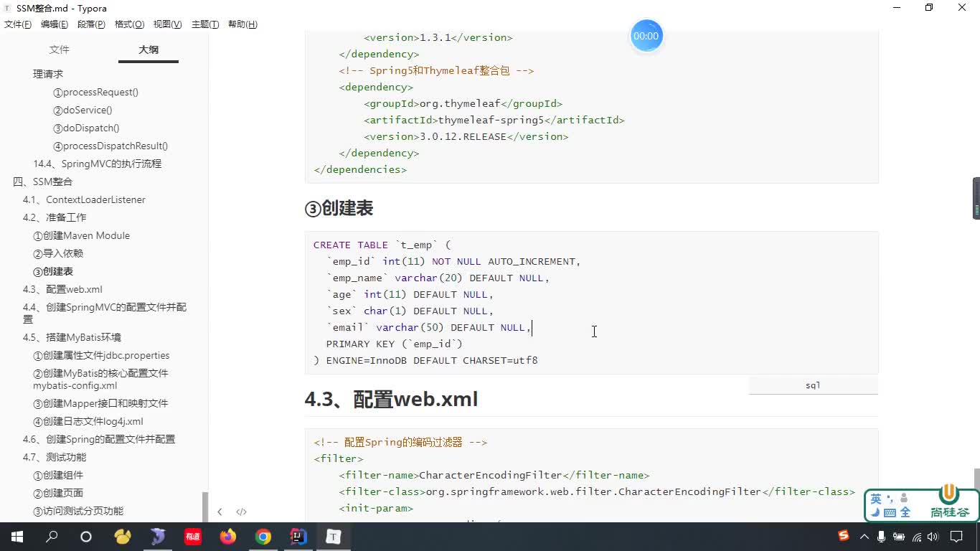Click 英 language toggle in input toolbar

[x=876, y=499]
